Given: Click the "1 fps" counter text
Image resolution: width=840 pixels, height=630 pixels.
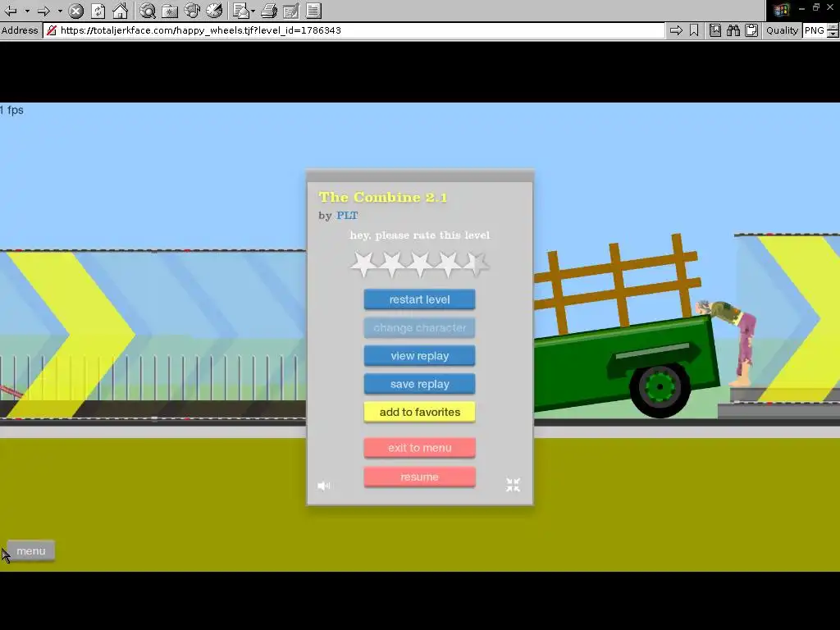Looking at the screenshot, I should pos(11,110).
